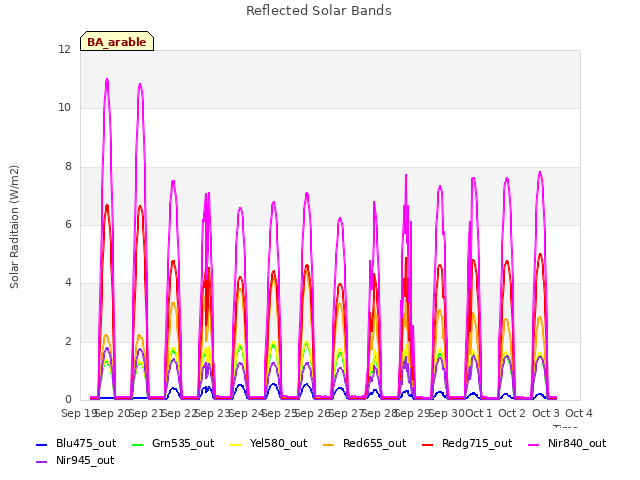Screen dimensions: 640x480
Task: Click the Oct 1 x-axis tick label
Action: tap(479, 413)
